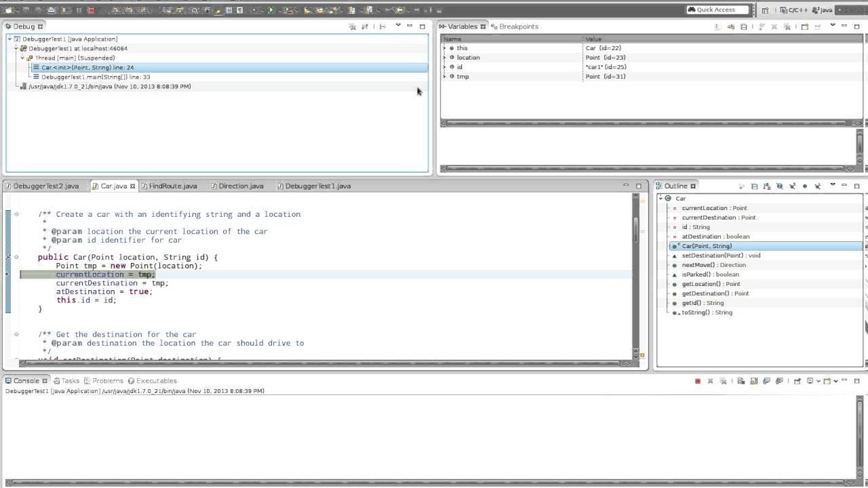Fold the Car constructor Javadoc comment
The image size is (868, 488).
click(x=16, y=214)
